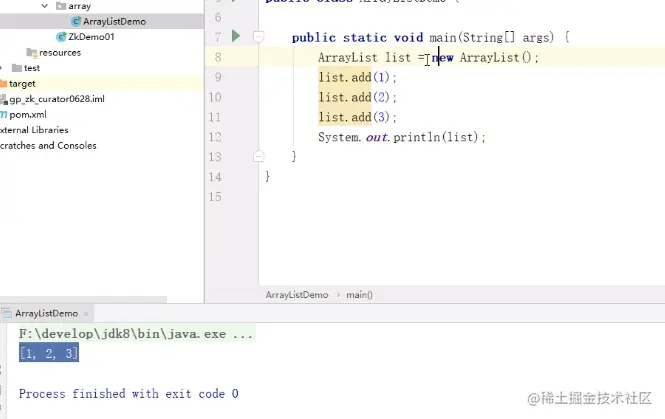Click the ArrayListDemo run tab icon
This screenshot has width=665, height=419.
(x=6, y=313)
